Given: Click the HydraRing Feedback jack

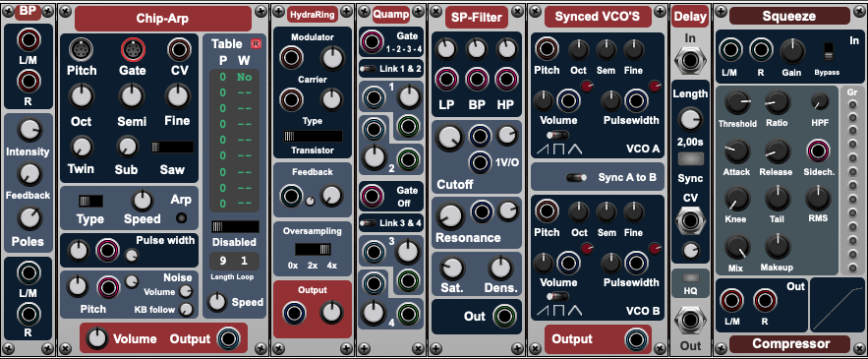Looking at the screenshot, I should tap(291, 196).
